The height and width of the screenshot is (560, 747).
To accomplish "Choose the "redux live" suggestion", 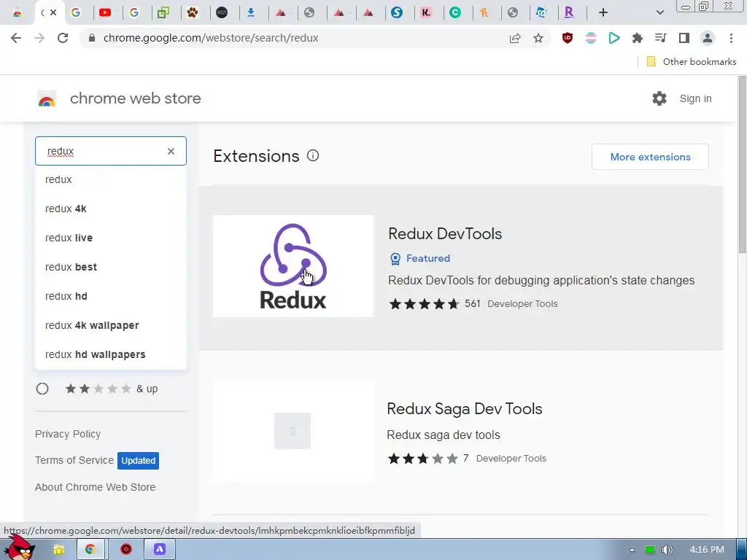I will [x=111, y=238].
